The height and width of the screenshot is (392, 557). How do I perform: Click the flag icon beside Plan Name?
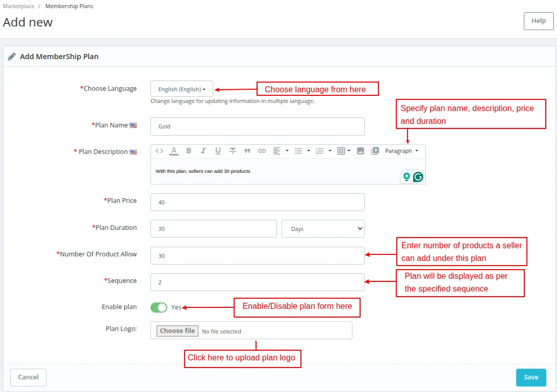(133, 125)
